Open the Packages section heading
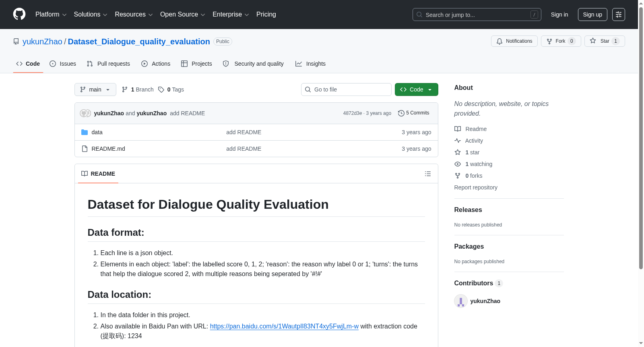 [469, 246]
